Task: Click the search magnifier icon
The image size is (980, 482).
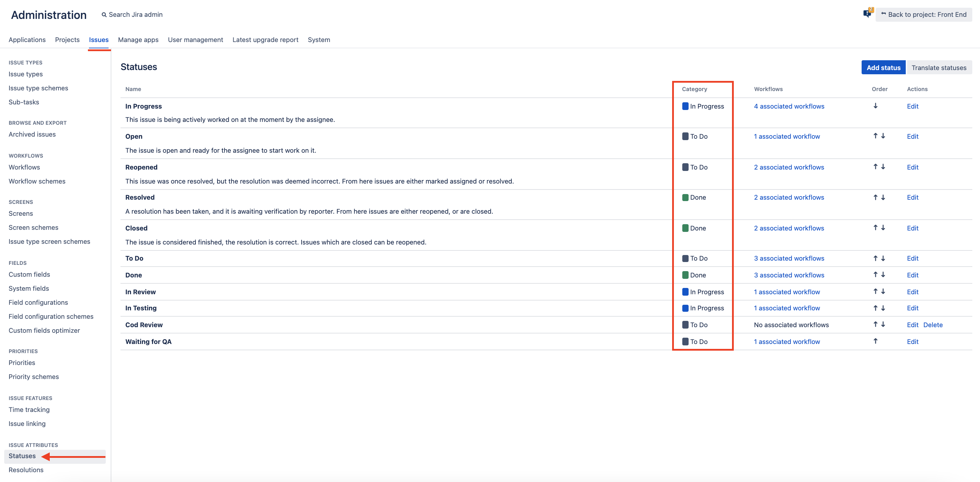Action: (x=104, y=15)
